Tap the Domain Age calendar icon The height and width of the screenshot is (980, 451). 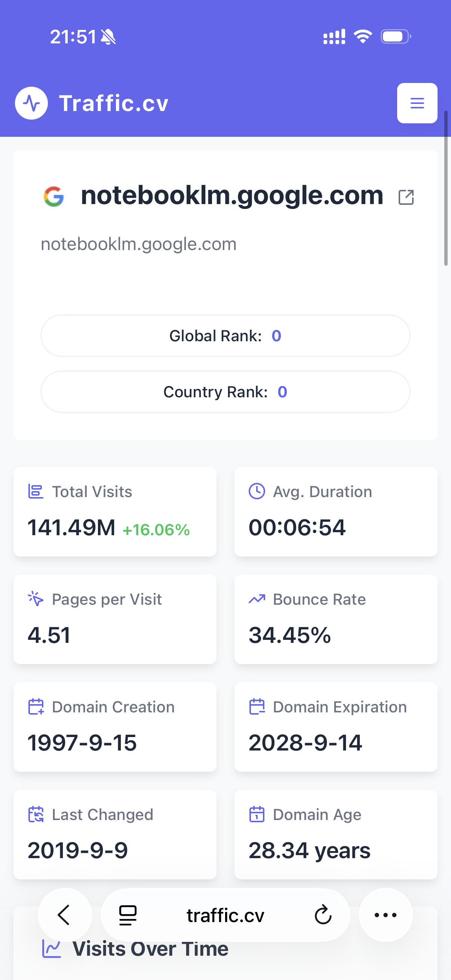(x=257, y=814)
